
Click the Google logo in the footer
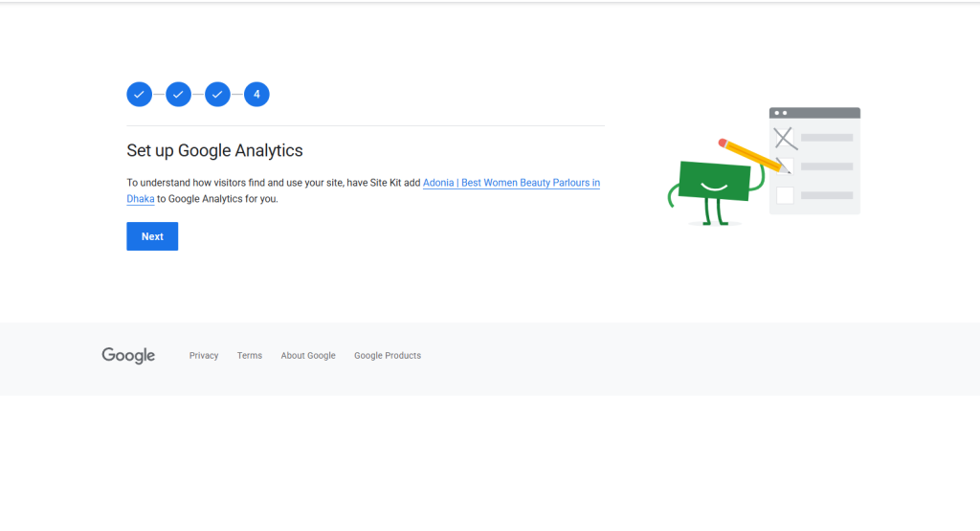point(128,356)
